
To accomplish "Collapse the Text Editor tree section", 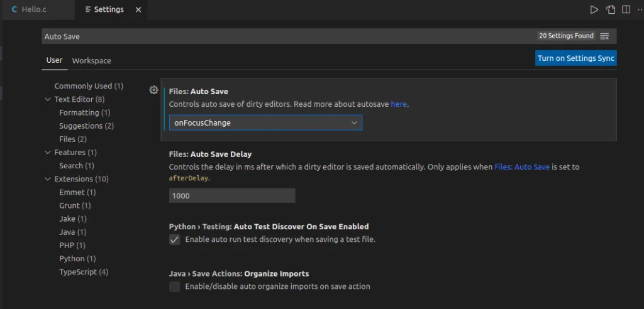I will coord(48,99).
